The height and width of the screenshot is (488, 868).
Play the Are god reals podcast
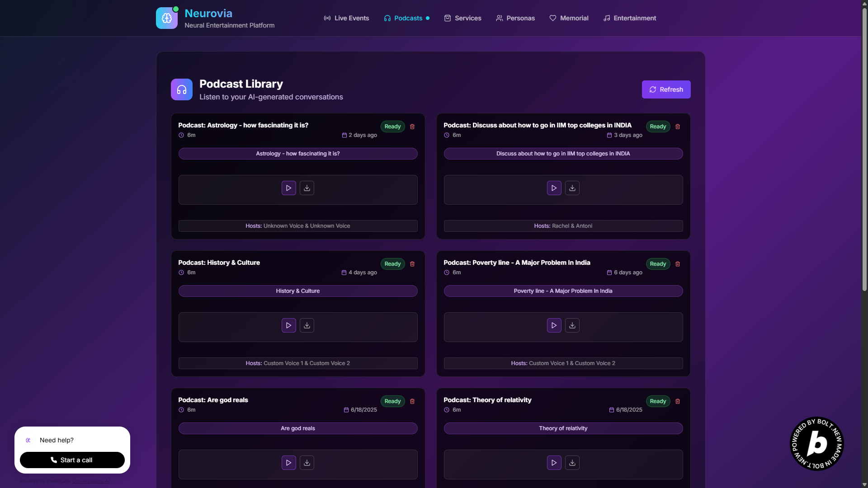click(x=288, y=463)
